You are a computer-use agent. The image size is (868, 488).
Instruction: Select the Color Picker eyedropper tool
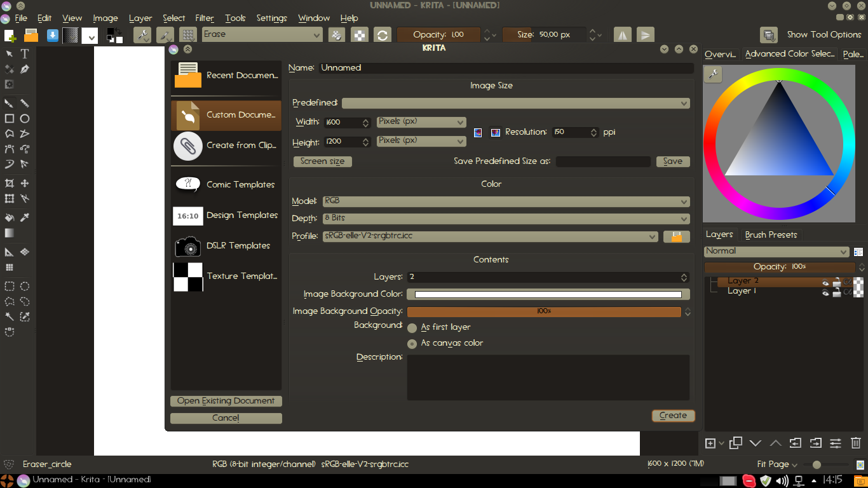tap(25, 217)
